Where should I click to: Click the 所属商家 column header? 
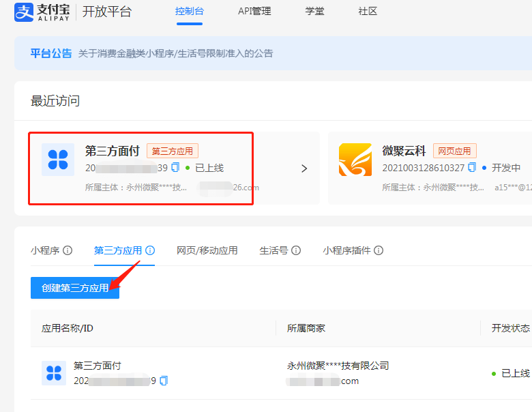tap(306, 328)
